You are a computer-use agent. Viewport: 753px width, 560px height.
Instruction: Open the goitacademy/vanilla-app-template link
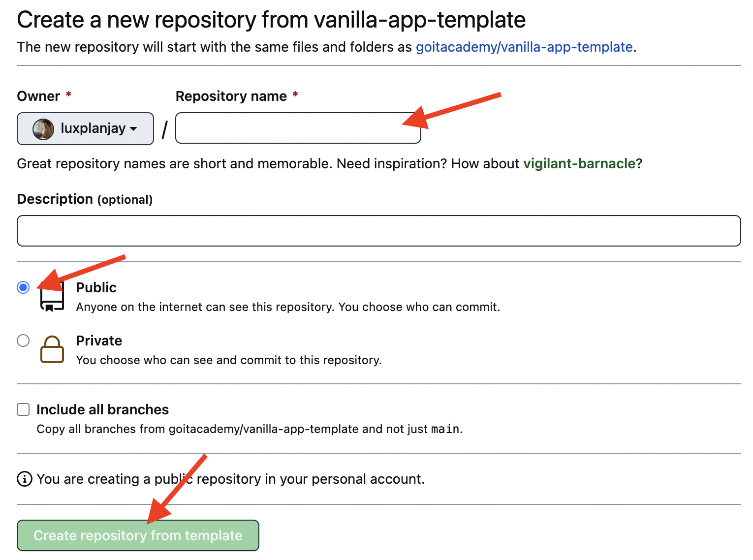(x=524, y=47)
